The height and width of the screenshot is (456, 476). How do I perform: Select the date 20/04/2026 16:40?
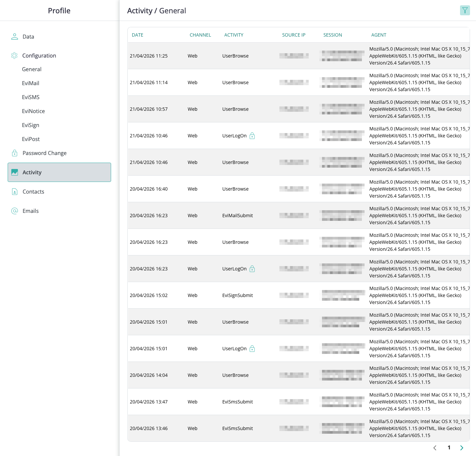pyautogui.click(x=149, y=189)
